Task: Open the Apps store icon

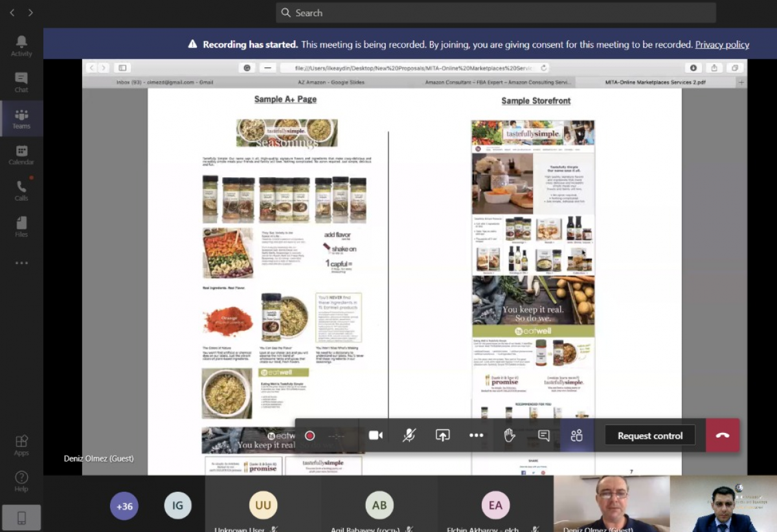Action: pos(21,445)
